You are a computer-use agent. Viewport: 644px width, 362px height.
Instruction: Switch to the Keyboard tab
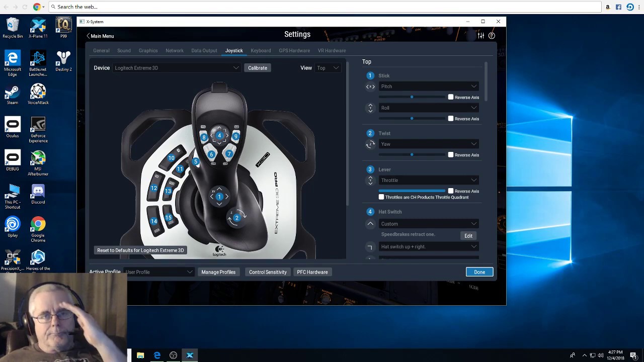point(261,50)
